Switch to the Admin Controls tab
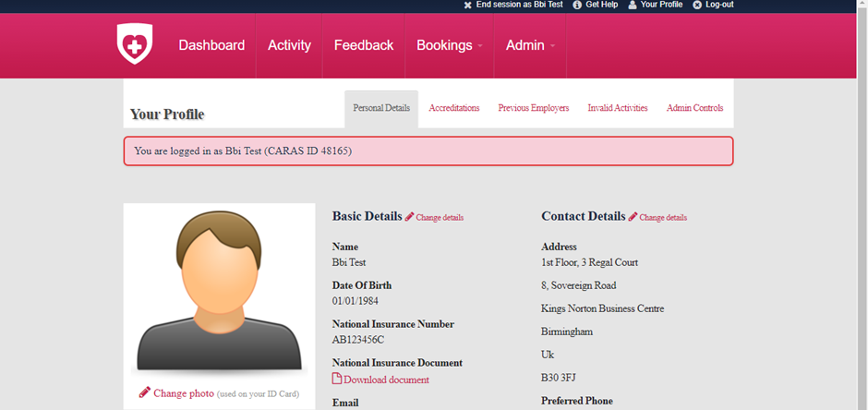 [x=694, y=108]
